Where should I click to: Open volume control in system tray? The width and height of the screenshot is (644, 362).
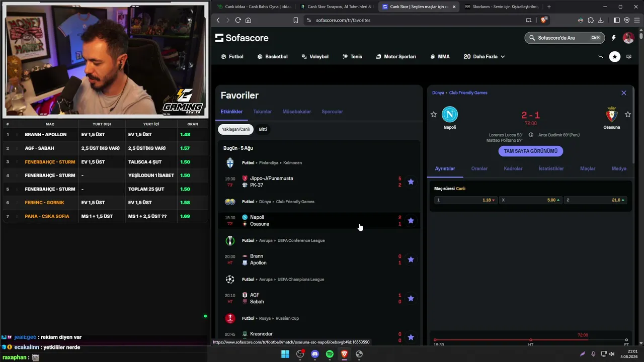pyautogui.click(x=612, y=354)
